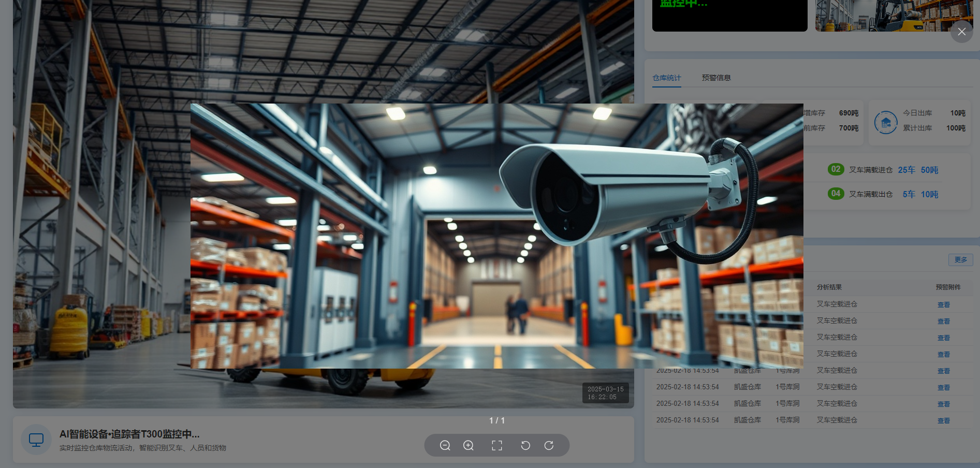This screenshot has height=468, width=980.
Task: Click the 叉车满载出仓 label
Action: (871, 194)
